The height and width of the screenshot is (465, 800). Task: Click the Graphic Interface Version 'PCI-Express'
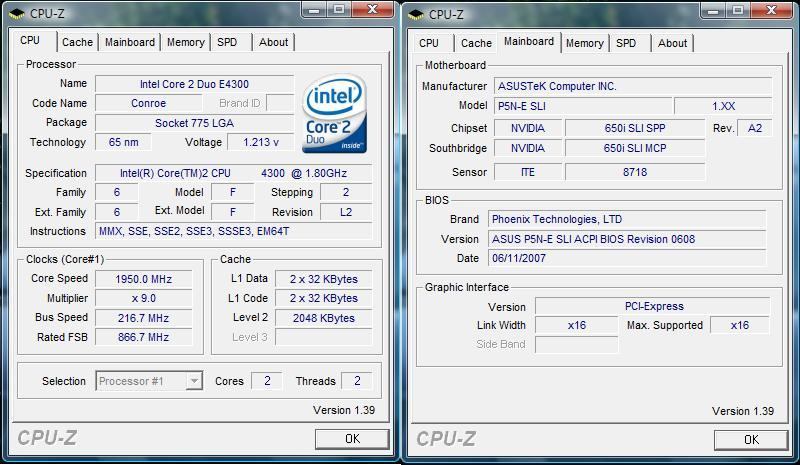(653, 306)
